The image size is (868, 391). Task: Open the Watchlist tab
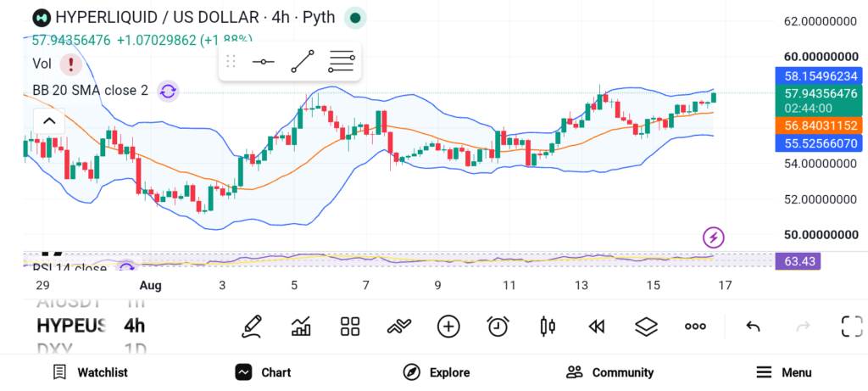tap(90, 372)
